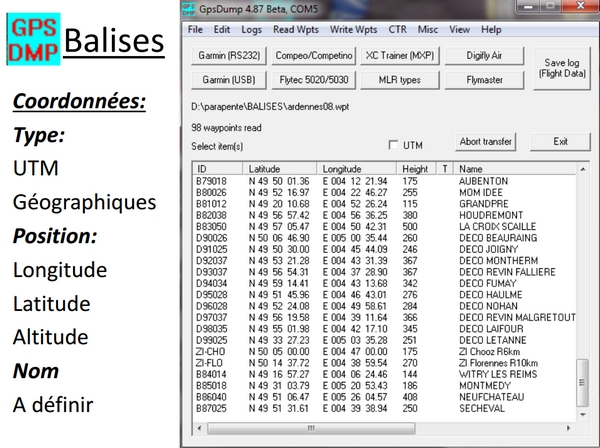Viewport: 600px width, 448px height.
Task: Select the Flytec 5020/5030 device button
Action: coord(314,79)
